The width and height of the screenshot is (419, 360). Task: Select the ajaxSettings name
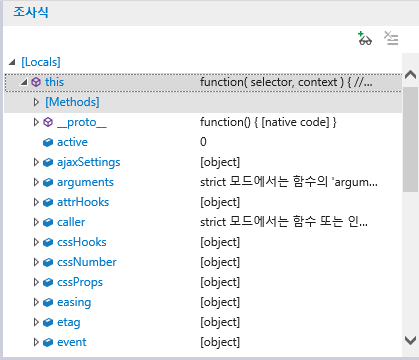[89, 162]
